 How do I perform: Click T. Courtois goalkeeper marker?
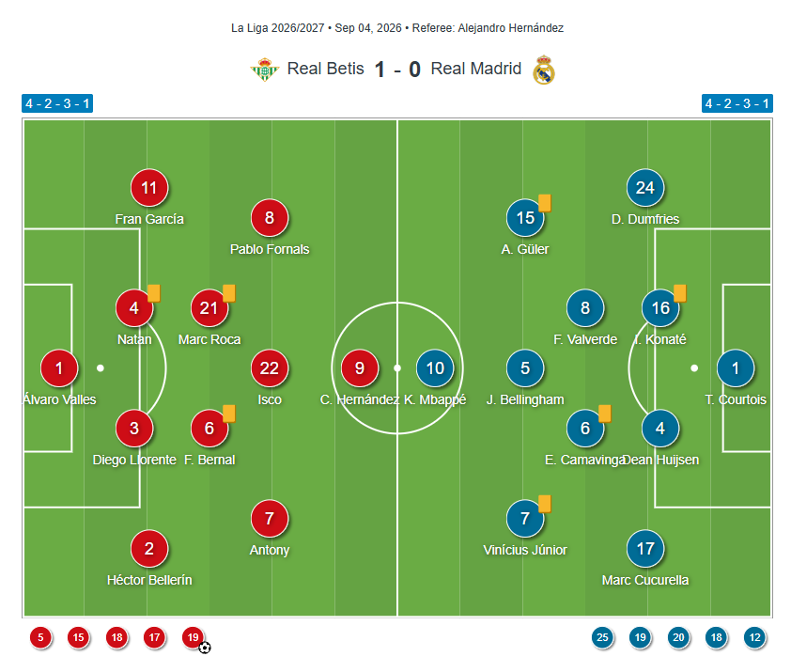736,368
